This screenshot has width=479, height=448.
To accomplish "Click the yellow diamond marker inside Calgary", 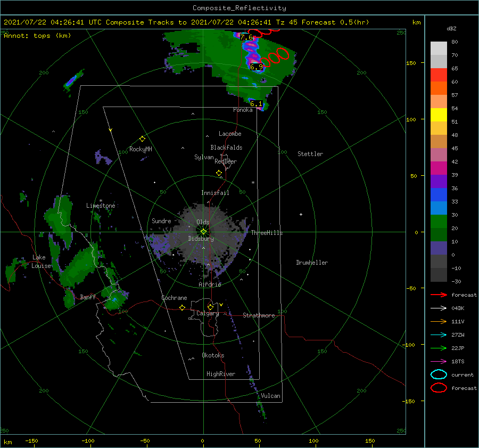I will 210,307.
